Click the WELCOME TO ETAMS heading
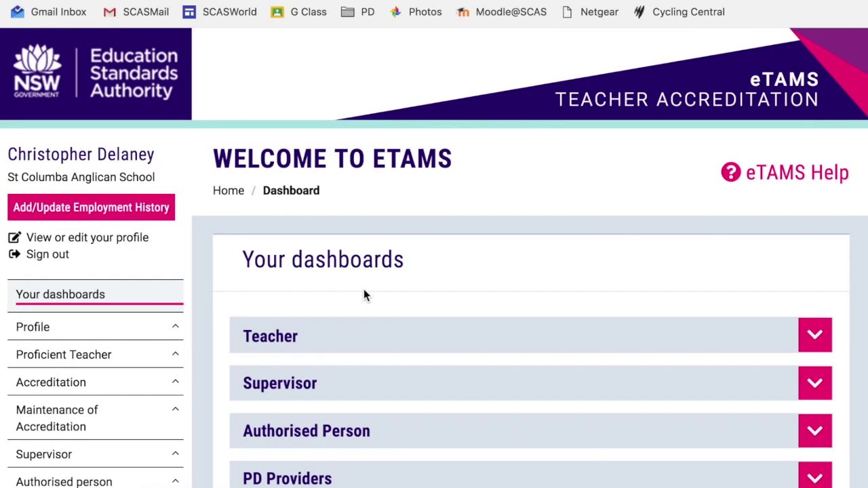Screen dimensions: 868x488 click(332, 159)
